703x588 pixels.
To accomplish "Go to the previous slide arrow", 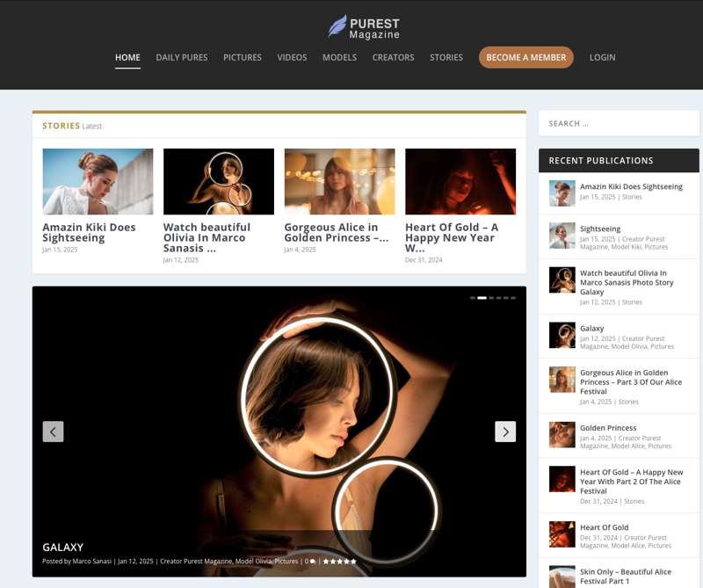I will [53, 432].
